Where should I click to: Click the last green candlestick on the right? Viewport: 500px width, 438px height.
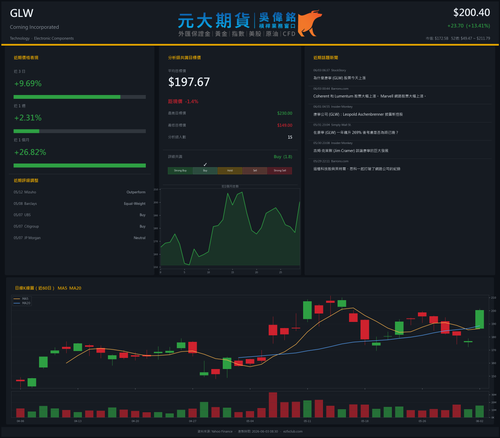(479, 319)
